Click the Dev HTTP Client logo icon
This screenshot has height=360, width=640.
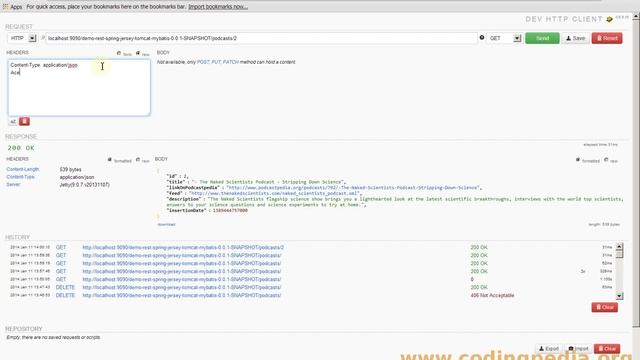[609, 19]
